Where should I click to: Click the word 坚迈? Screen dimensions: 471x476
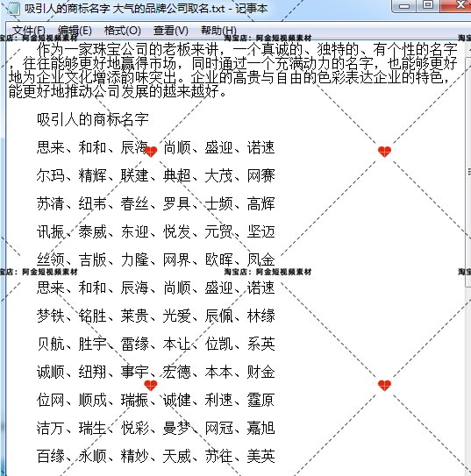[260, 231]
